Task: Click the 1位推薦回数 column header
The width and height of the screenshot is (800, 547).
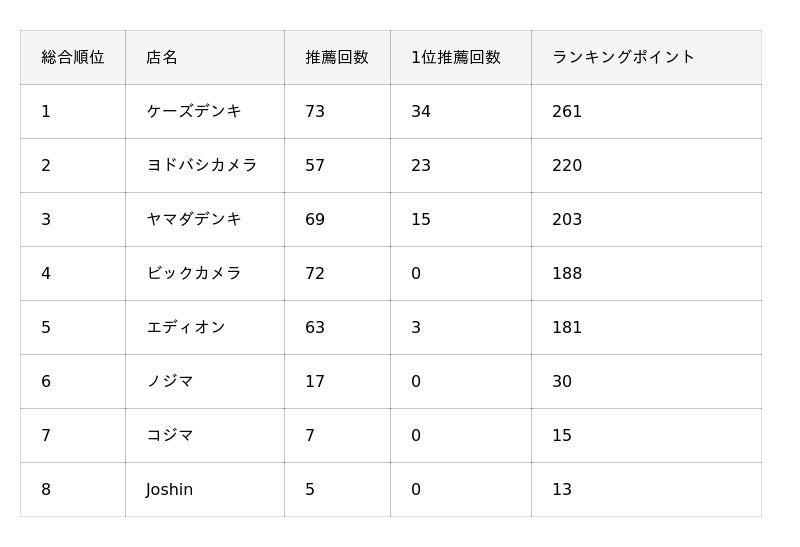Action: click(x=461, y=57)
